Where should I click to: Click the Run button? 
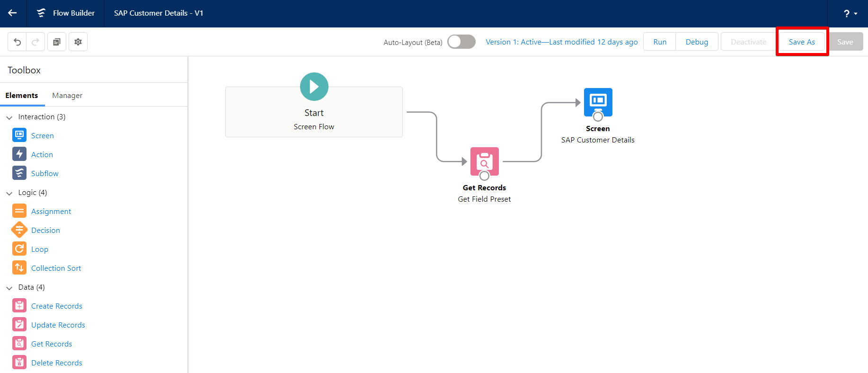click(660, 42)
